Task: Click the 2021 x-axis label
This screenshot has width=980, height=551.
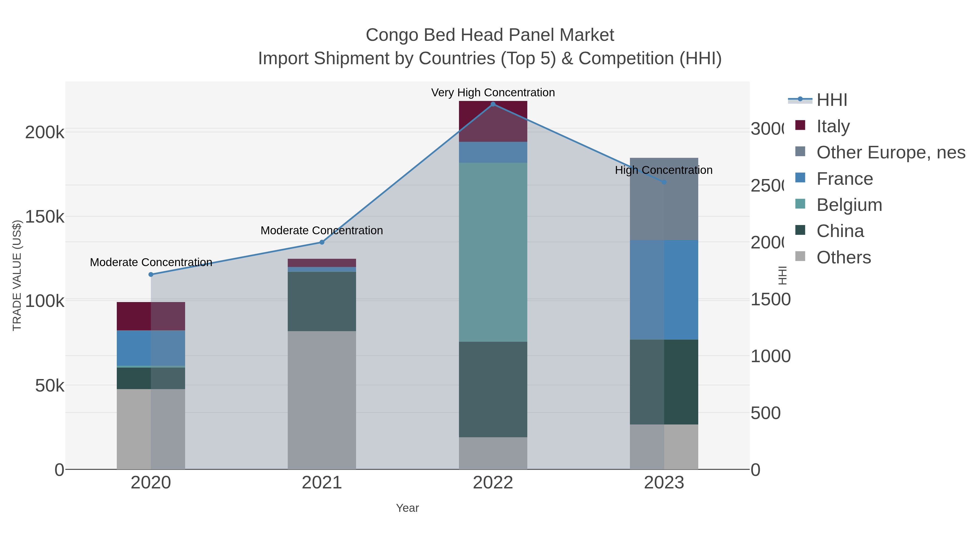Action: click(322, 483)
